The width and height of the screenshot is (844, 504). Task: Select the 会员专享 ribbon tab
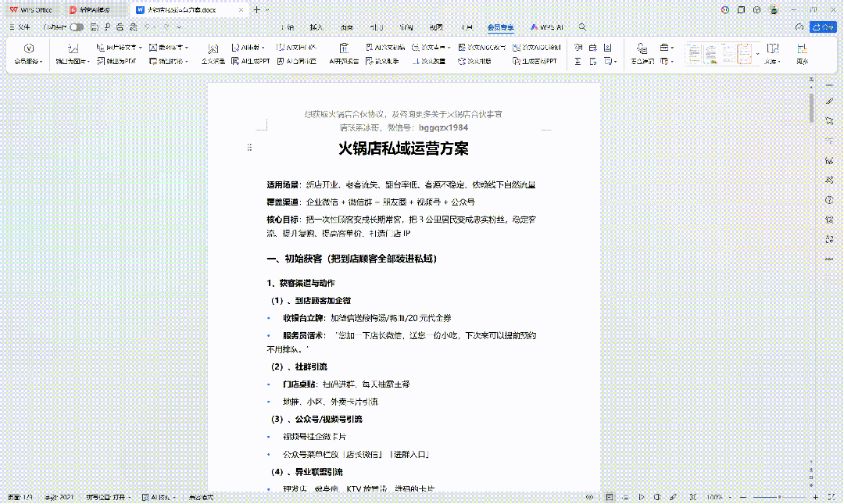point(501,27)
